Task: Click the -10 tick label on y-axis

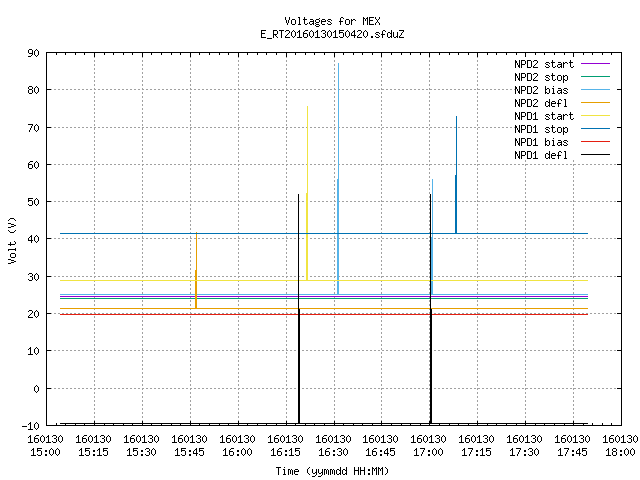Action: pos(31,426)
